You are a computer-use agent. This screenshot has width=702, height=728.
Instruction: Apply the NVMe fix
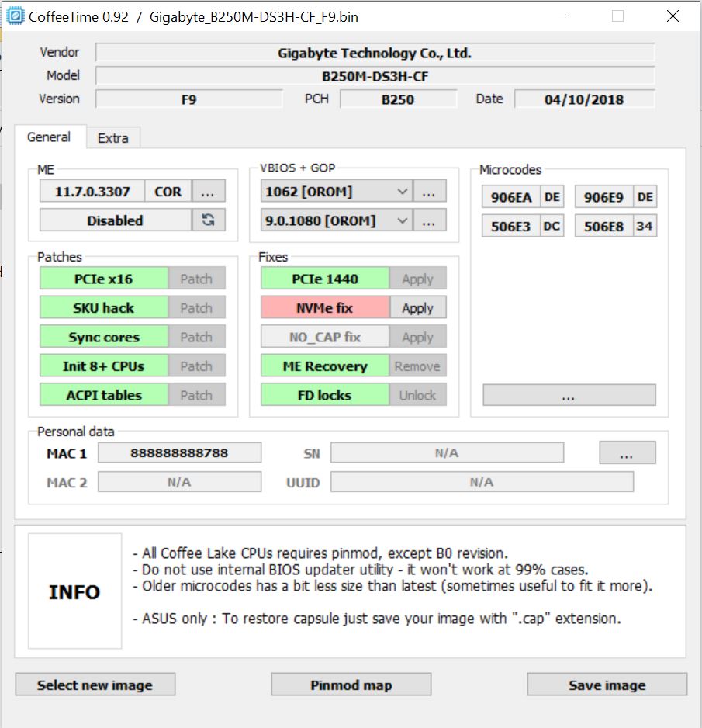click(x=418, y=307)
